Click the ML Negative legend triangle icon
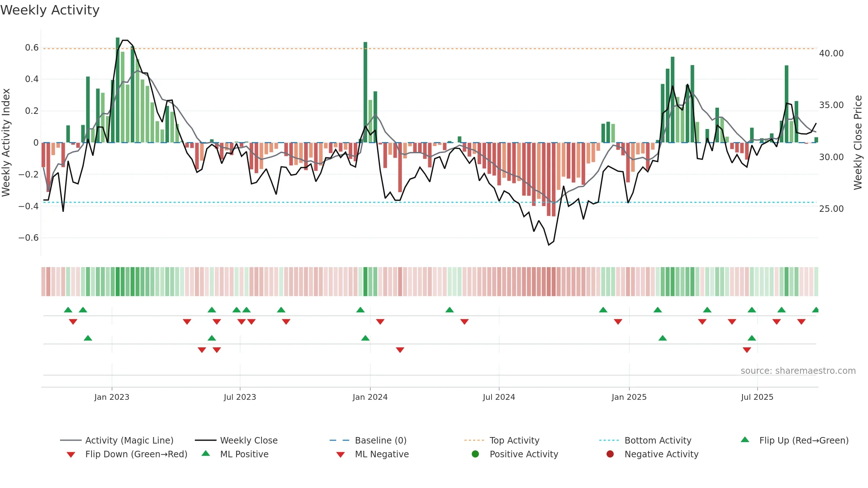 340,454
